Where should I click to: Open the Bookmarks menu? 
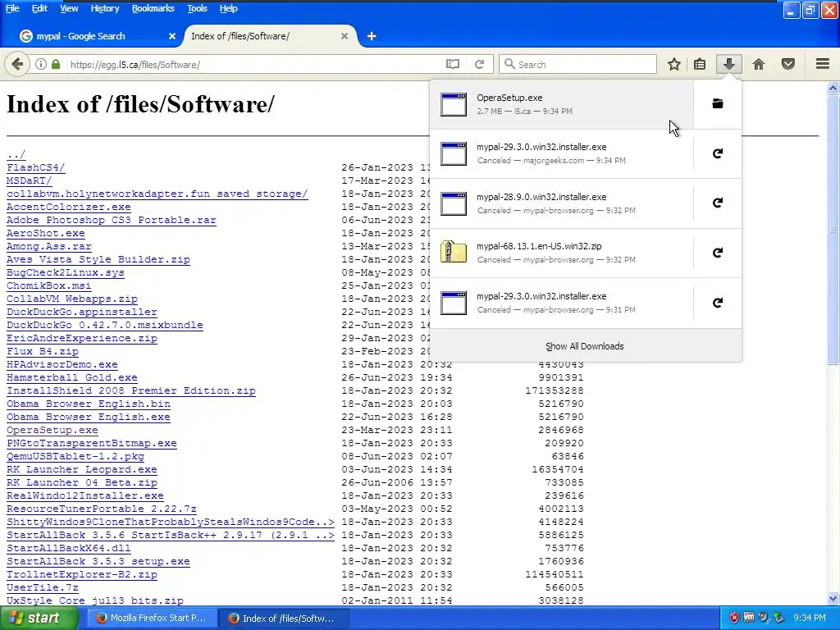pos(153,8)
